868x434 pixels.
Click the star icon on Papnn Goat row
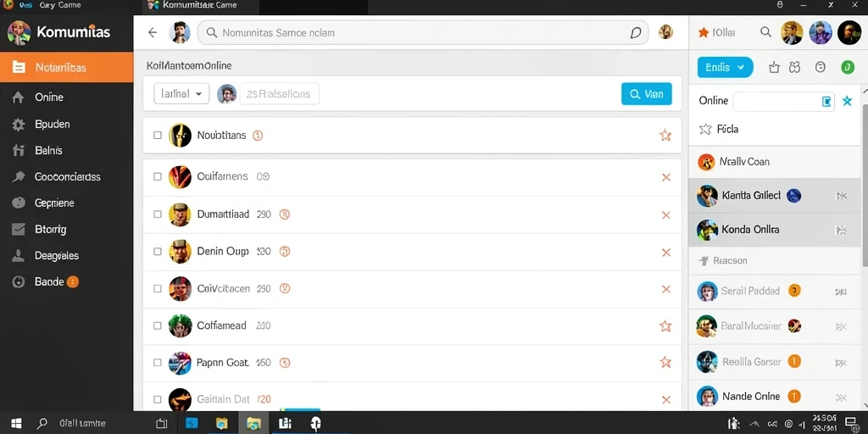(665, 363)
